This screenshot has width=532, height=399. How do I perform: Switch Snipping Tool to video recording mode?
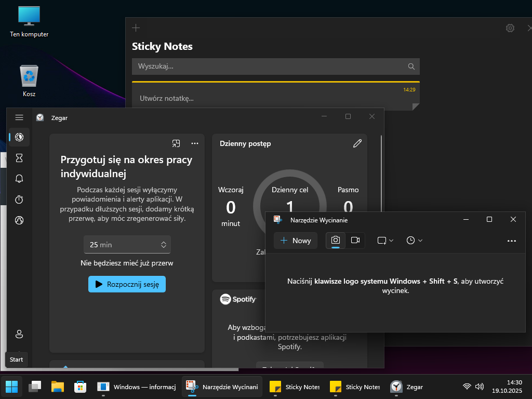click(355, 240)
